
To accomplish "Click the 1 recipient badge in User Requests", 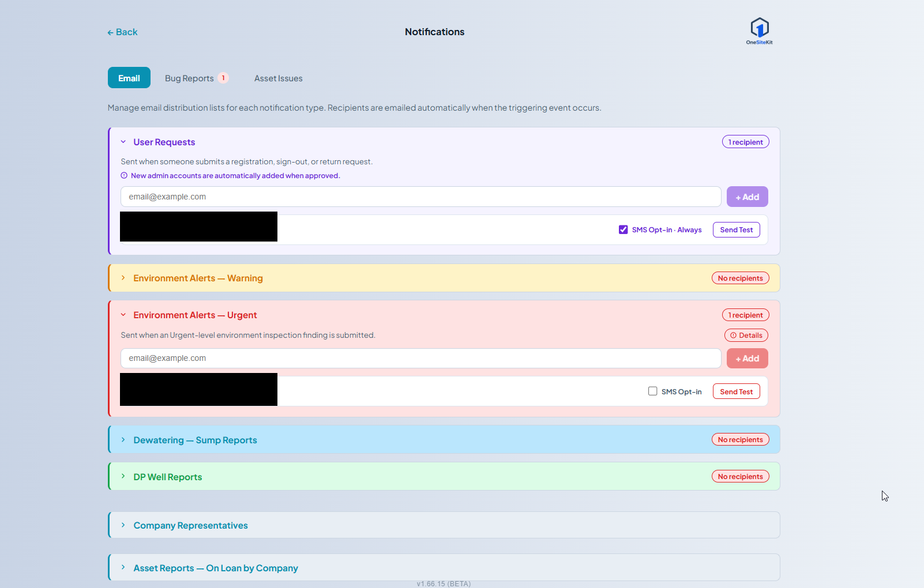I will [x=746, y=142].
